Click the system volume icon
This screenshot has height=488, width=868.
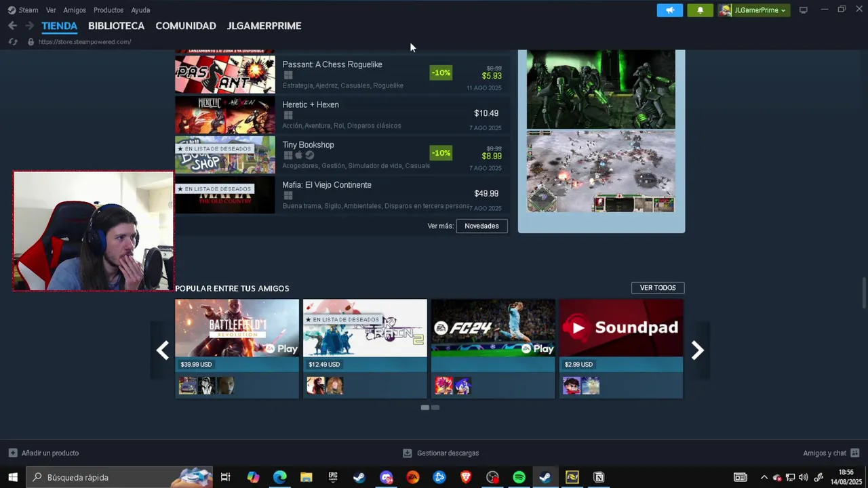tap(804, 477)
